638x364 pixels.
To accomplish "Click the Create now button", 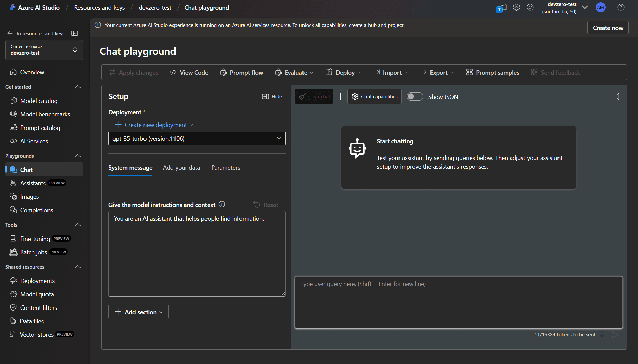I will [607, 27].
